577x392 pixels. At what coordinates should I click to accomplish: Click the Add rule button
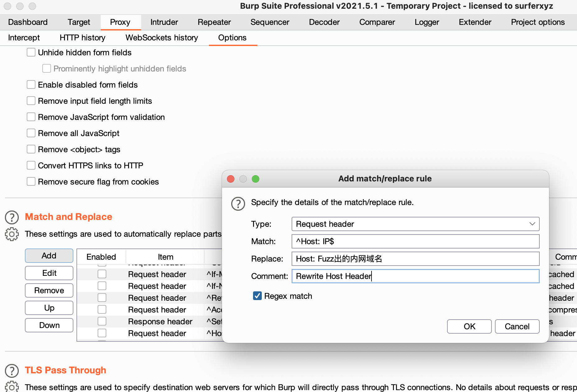tap(49, 256)
